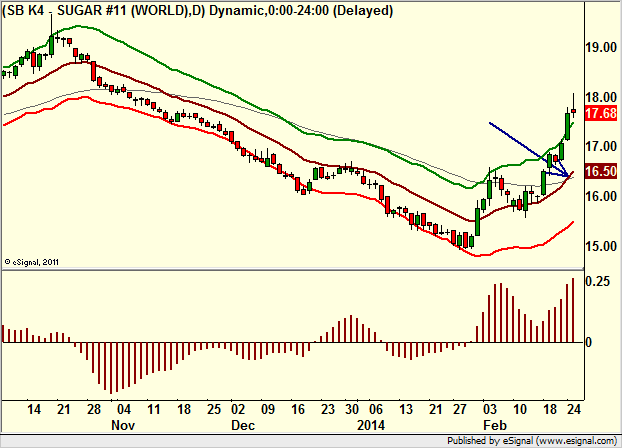622x448 pixels.
Task: Click the 09 date label on time axis
Action: pos(268,409)
